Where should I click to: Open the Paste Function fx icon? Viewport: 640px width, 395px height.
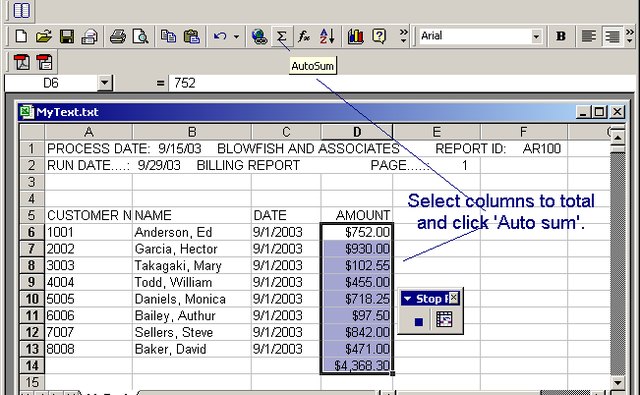(x=304, y=37)
